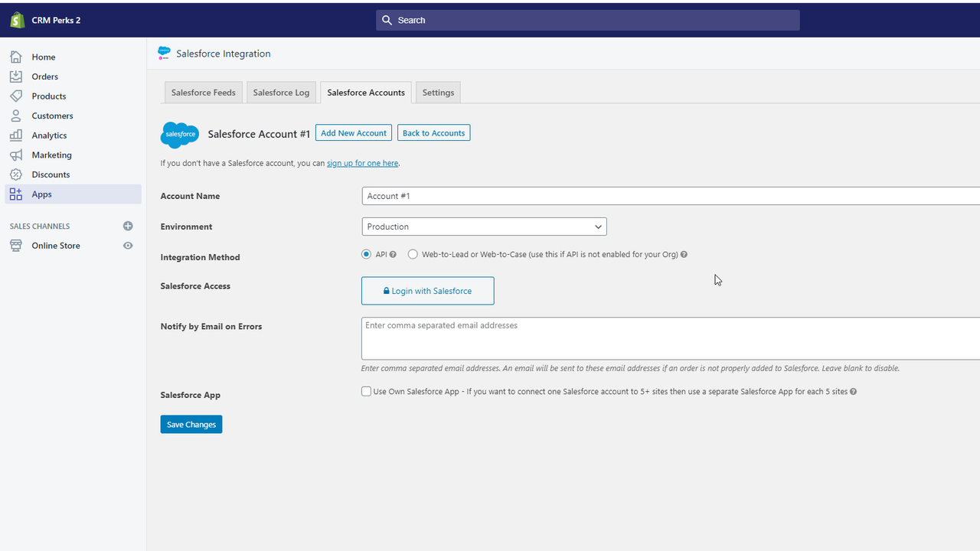The image size is (980, 551).
Task: Select the Orders icon
Action: (15, 76)
